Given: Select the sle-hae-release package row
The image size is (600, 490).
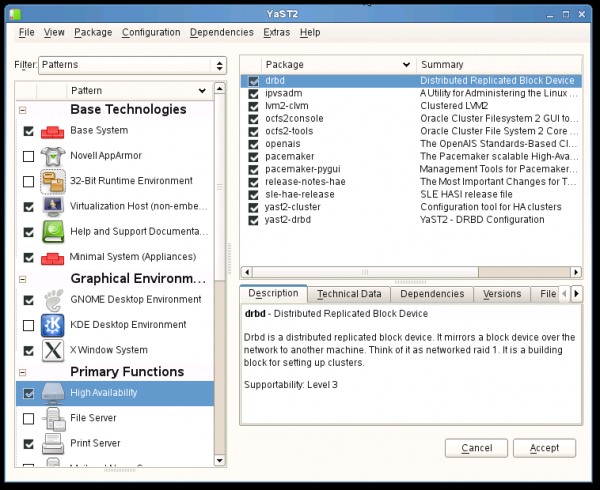Looking at the screenshot, I should point(411,195).
